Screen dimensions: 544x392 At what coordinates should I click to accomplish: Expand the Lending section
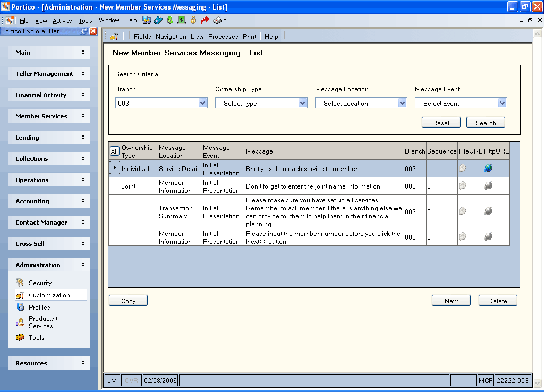(x=49, y=138)
